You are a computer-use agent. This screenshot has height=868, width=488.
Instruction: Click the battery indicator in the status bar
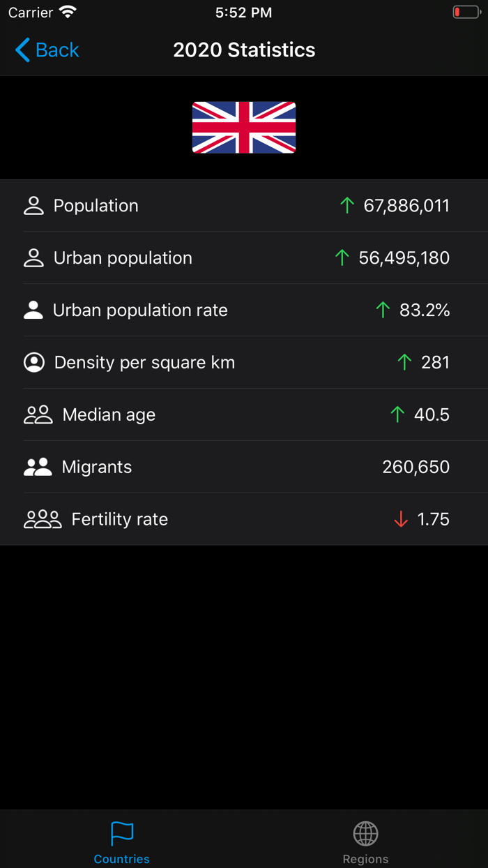(466, 11)
